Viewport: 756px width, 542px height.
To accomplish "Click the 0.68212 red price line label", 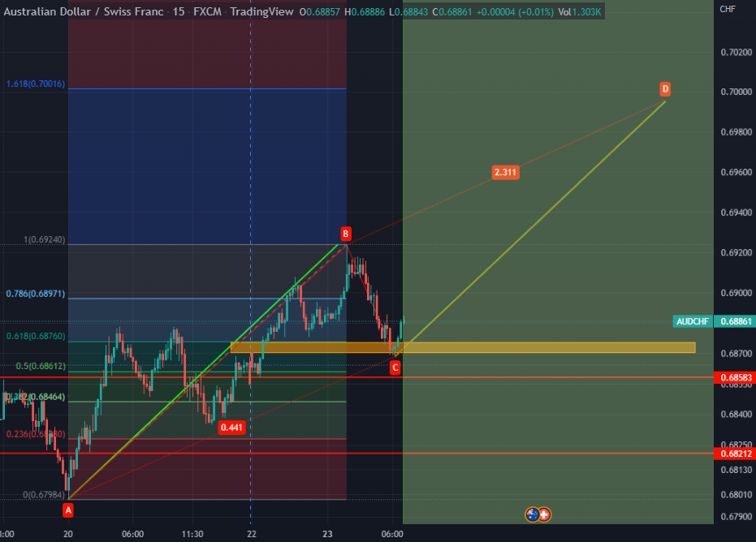I will click(735, 454).
